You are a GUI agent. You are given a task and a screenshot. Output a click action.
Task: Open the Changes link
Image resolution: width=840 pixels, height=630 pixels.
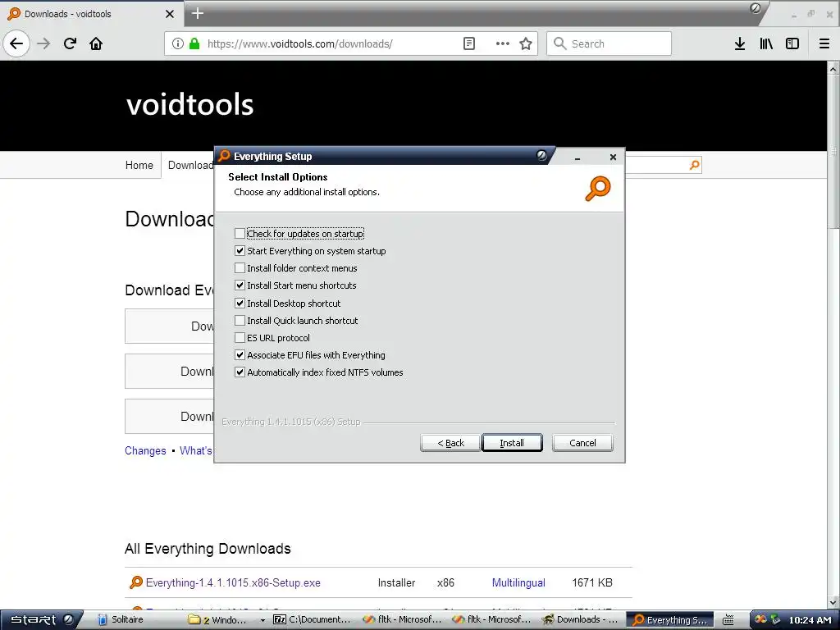tap(145, 450)
